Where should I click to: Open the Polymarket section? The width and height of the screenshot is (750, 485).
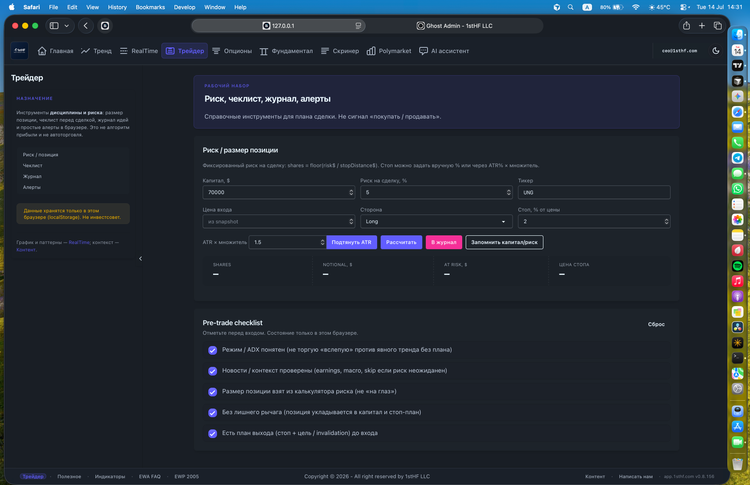pyautogui.click(x=389, y=51)
